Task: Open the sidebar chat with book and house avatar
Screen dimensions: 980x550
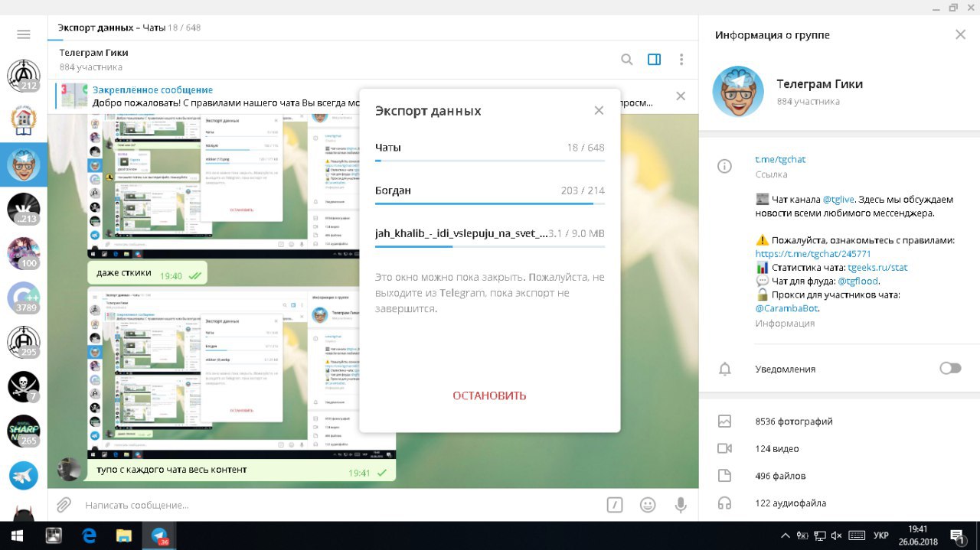Action: (x=23, y=119)
